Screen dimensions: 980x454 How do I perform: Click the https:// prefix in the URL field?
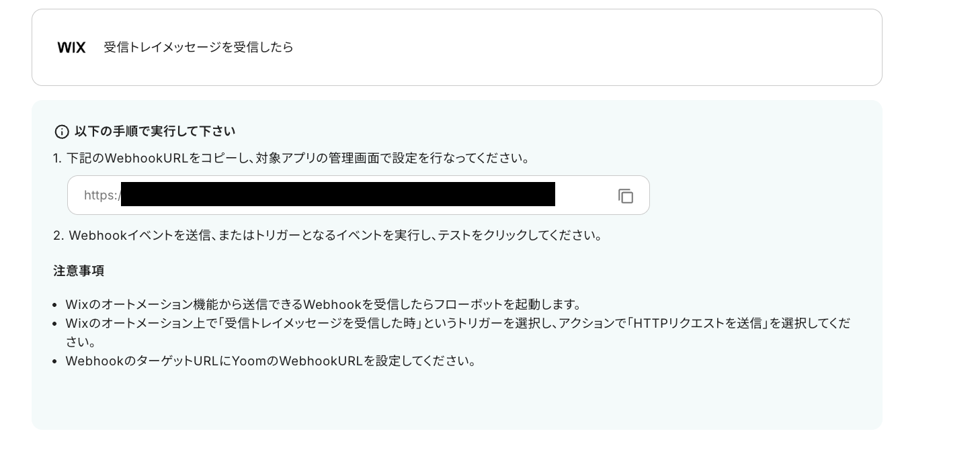99,195
